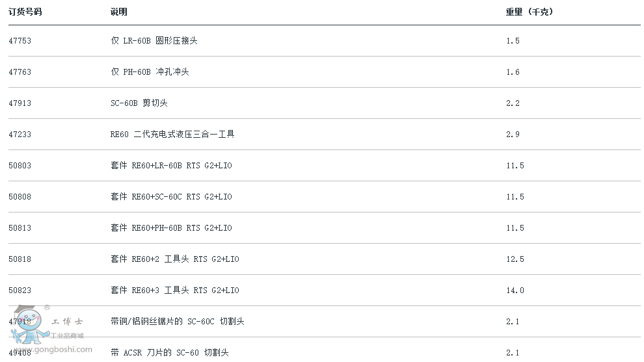Select 套件 RE60+PH-60B RTS G2+LIO entry
The image size is (644, 362).
(x=171, y=227)
